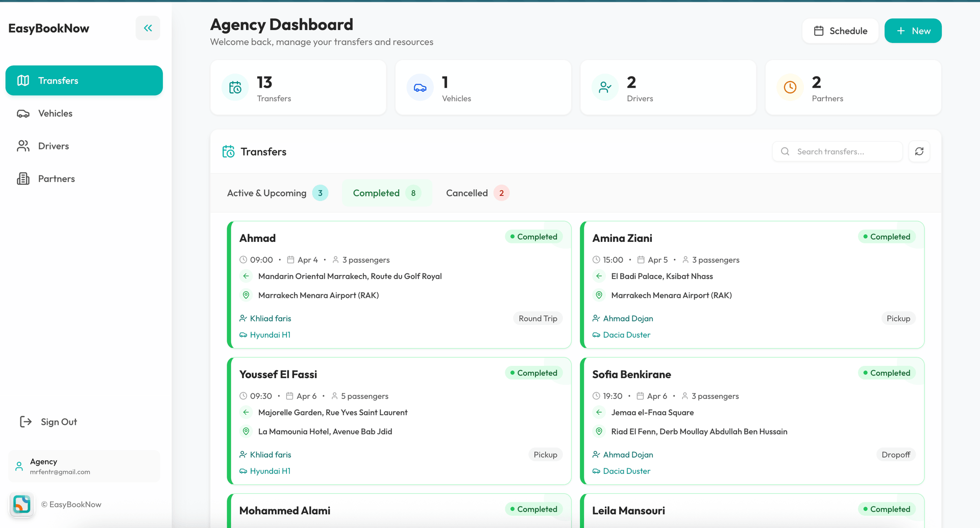
Task: Click the clock icon next to 15:00
Action: point(596,260)
